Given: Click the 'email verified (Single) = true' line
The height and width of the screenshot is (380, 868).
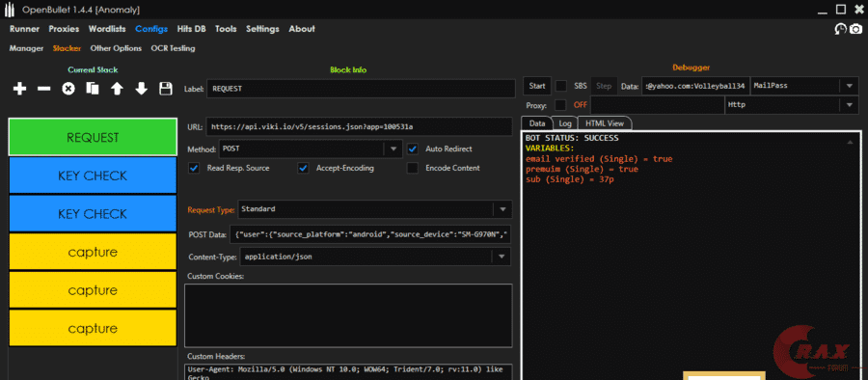Looking at the screenshot, I should 599,159.
